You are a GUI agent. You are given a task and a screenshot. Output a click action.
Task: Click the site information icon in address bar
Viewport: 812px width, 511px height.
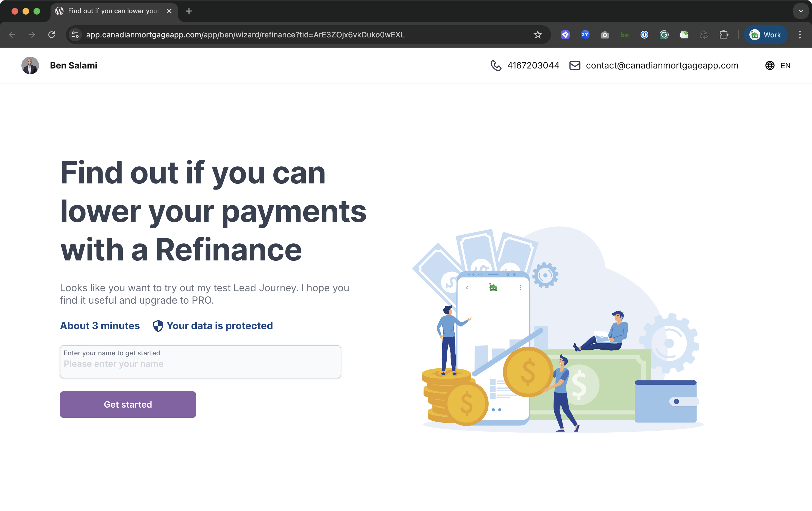pos(76,35)
